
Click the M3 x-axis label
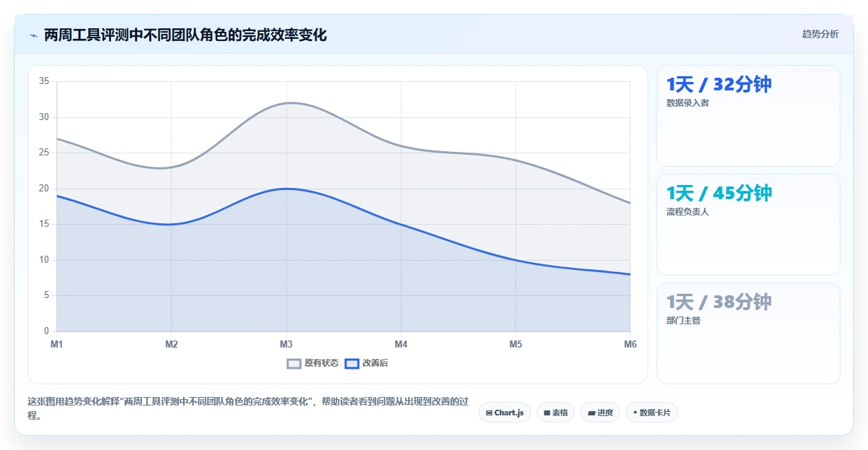tap(286, 344)
